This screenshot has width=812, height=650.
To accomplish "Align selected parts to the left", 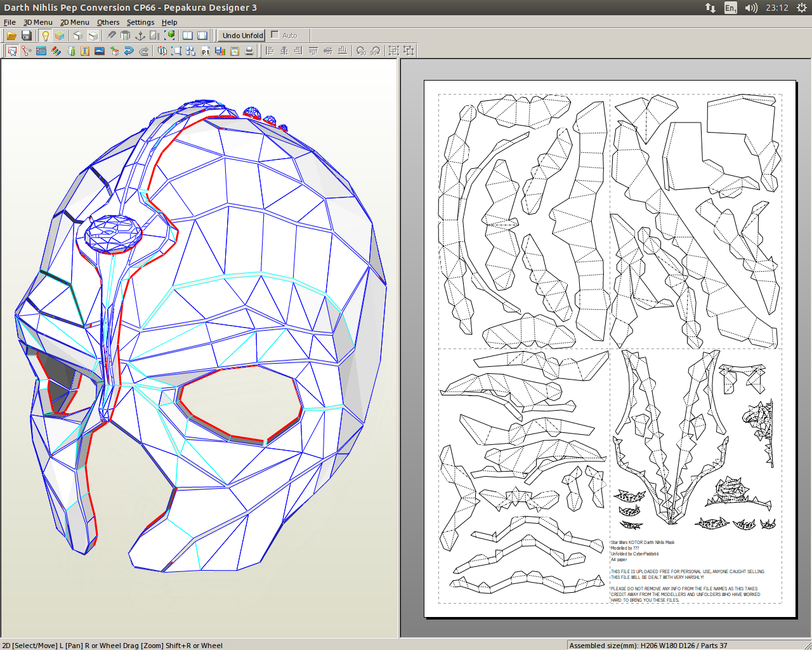I will (270, 51).
